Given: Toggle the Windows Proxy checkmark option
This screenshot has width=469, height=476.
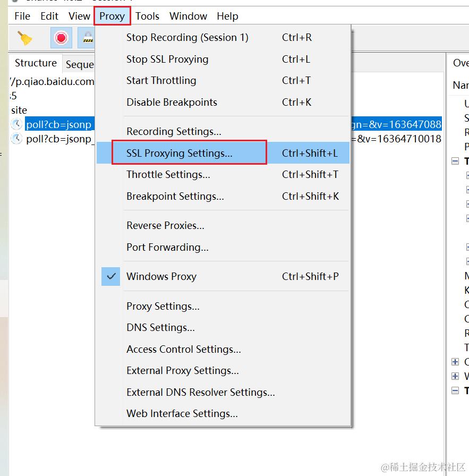Looking at the screenshot, I should coord(223,277).
